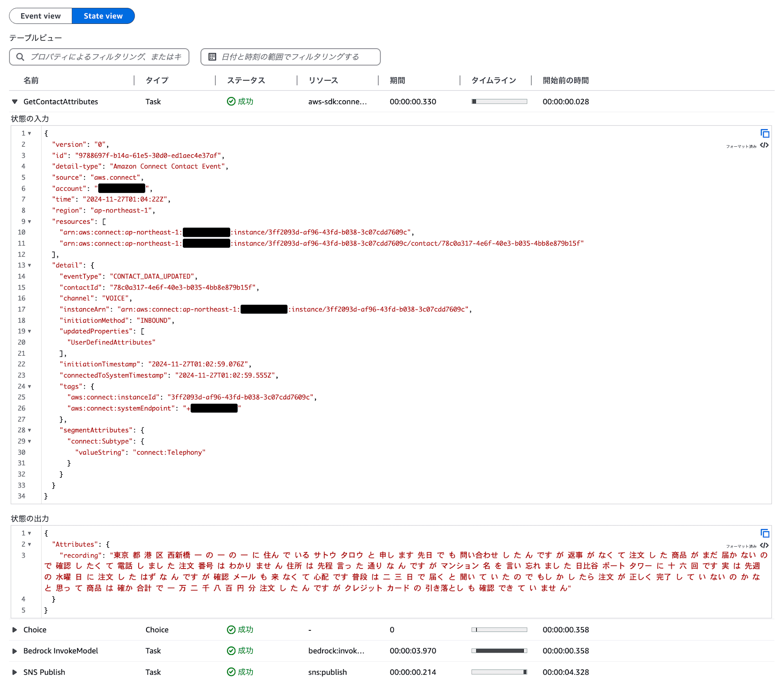Fold the root object in state output
This screenshot has width=783, height=700.
pyautogui.click(x=29, y=533)
